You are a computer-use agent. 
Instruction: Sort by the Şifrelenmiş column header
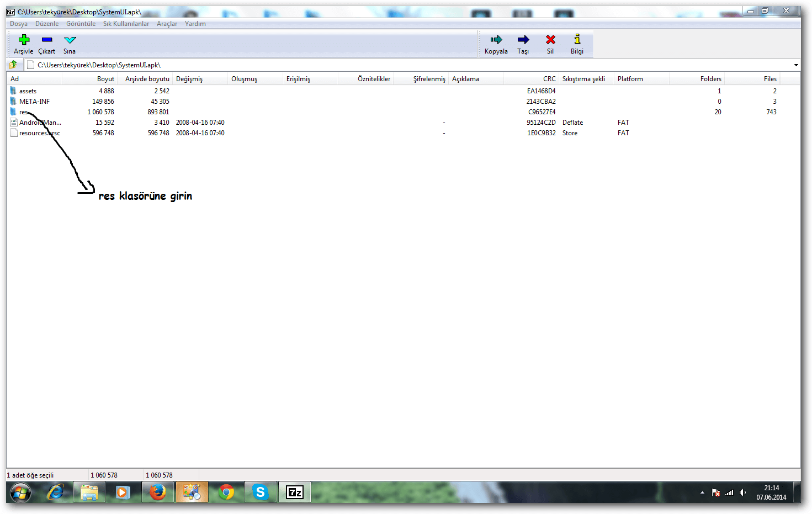pyautogui.click(x=421, y=79)
